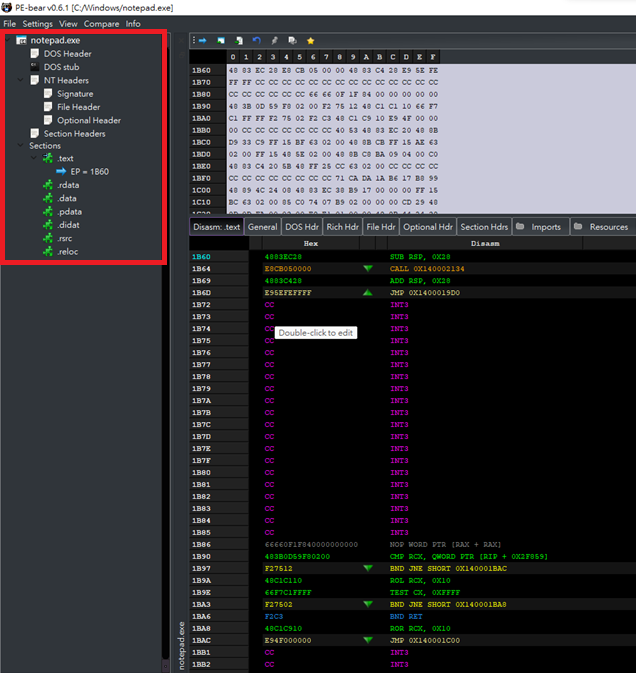Click the Hex column header in disassembly

click(311, 243)
